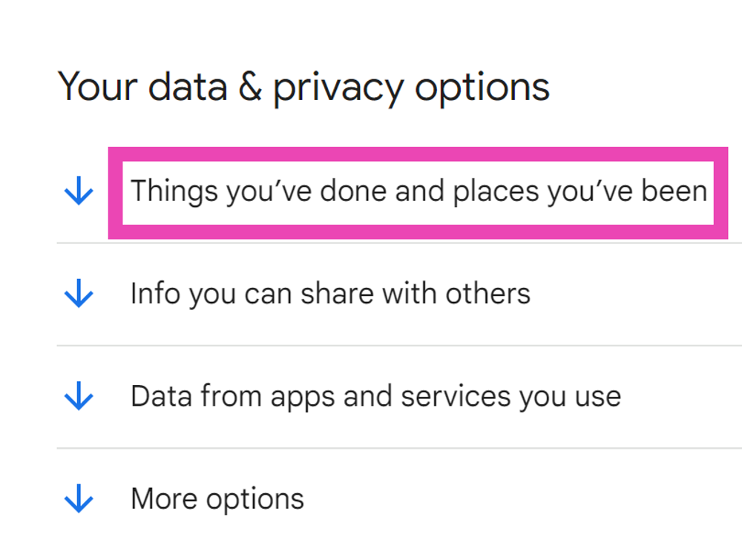Click the arrow beside More options
Screen dimensions: 742x560
coord(79,500)
